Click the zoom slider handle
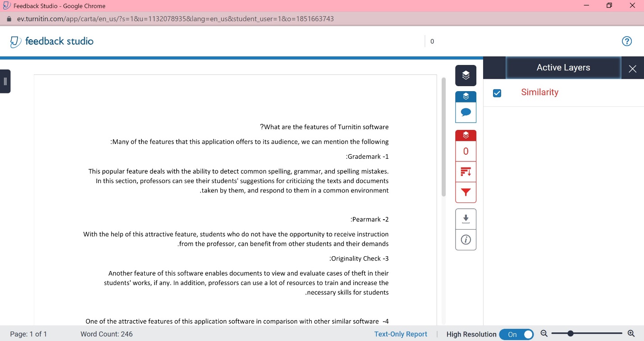Image resolution: width=644 pixels, height=341 pixels. click(x=571, y=333)
